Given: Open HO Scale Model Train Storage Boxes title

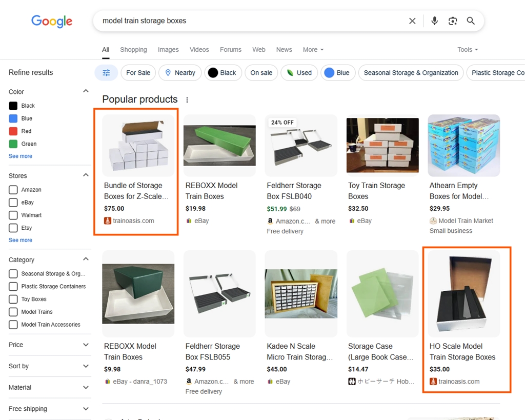Looking at the screenshot, I should [462, 352].
